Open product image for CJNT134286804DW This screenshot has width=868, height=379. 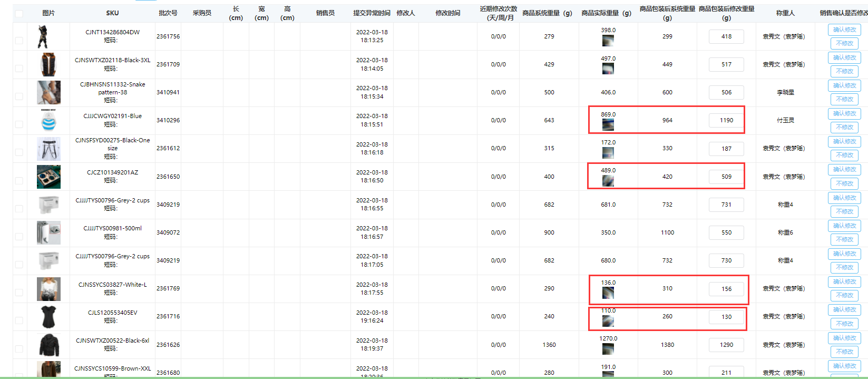coord(43,36)
